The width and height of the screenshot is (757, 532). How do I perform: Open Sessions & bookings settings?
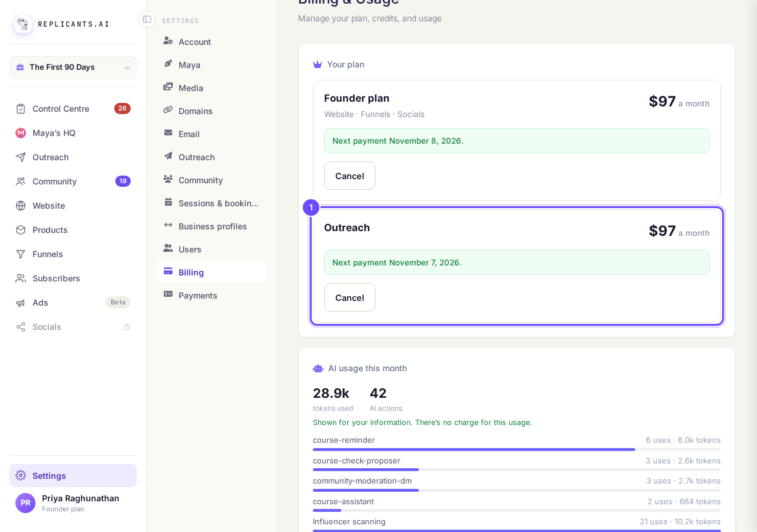212,203
